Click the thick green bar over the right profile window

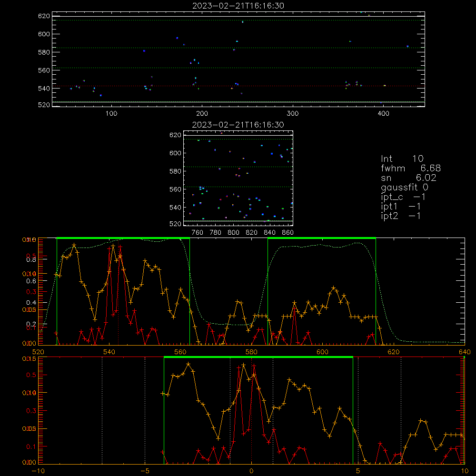[322, 238]
